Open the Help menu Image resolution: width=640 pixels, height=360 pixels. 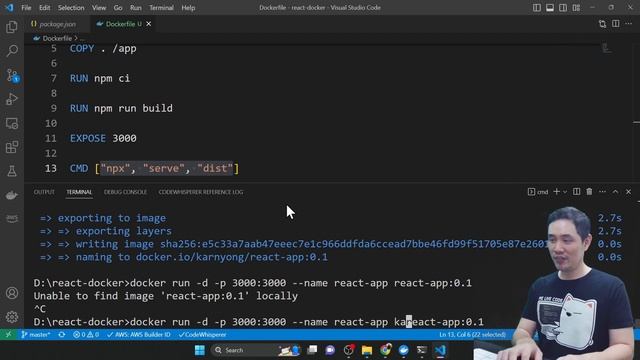pos(188,8)
